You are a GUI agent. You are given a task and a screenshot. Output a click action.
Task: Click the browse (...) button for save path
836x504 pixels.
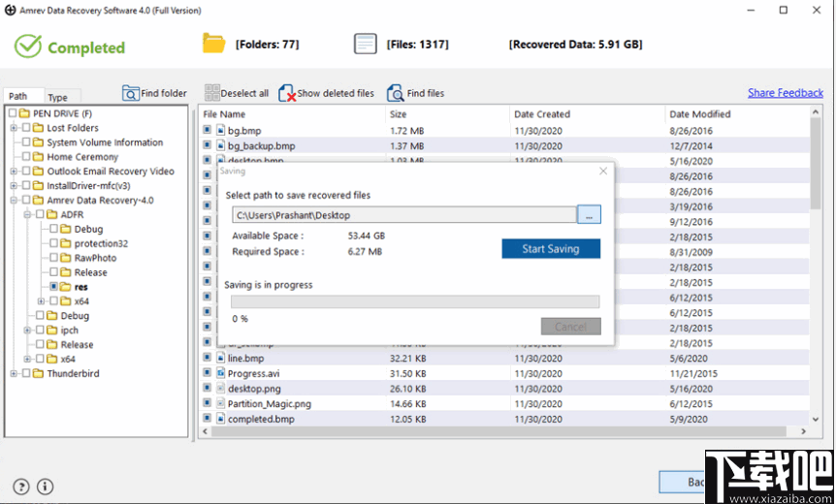point(589,215)
